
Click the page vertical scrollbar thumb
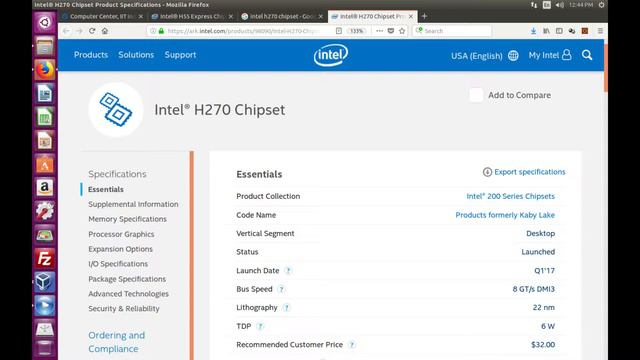[606, 67]
